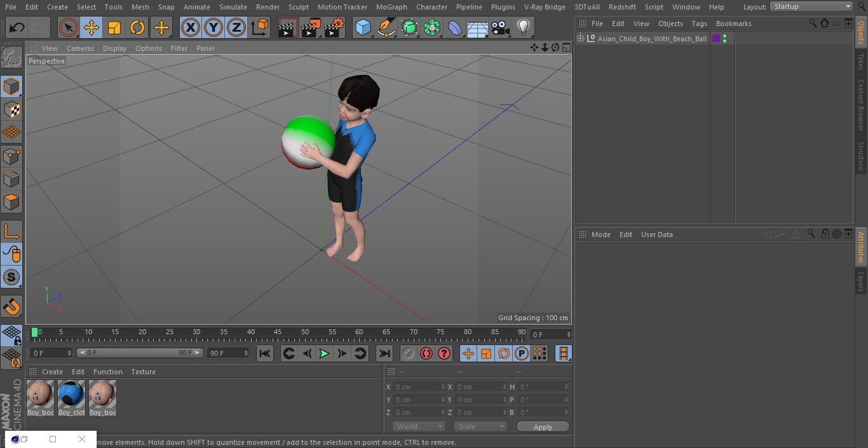Screen dimensions: 868x448
Task: Toggle coordinate system icon
Action: 260,28
